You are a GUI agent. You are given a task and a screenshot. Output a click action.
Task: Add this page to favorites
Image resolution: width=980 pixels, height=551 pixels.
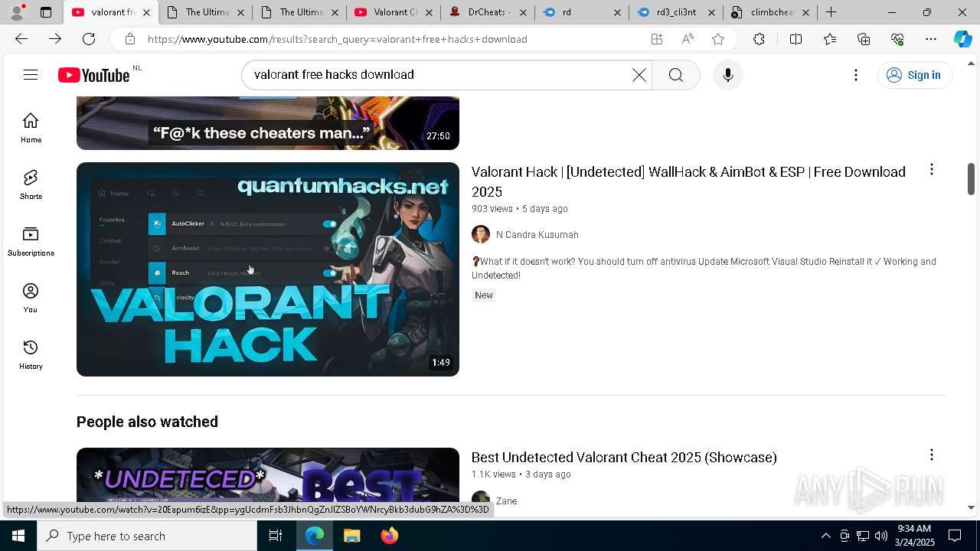tap(718, 39)
